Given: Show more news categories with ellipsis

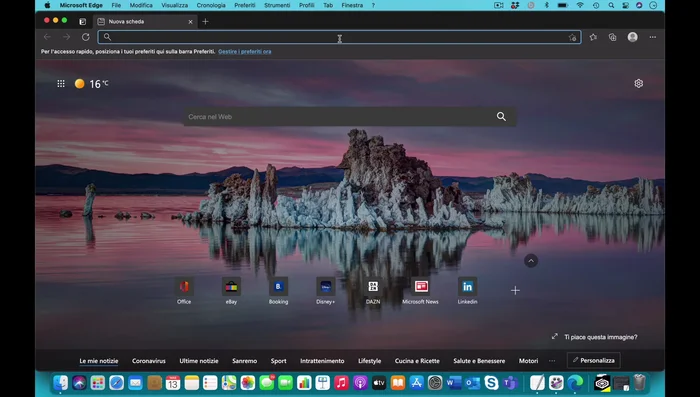Looking at the screenshot, I should (x=552, y=361).
